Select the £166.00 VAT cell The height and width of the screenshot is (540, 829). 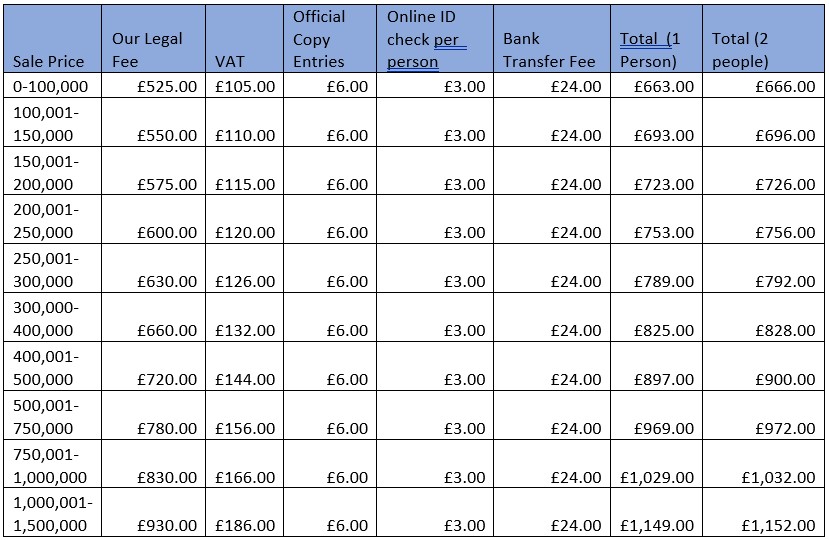[x=244, y=464]
